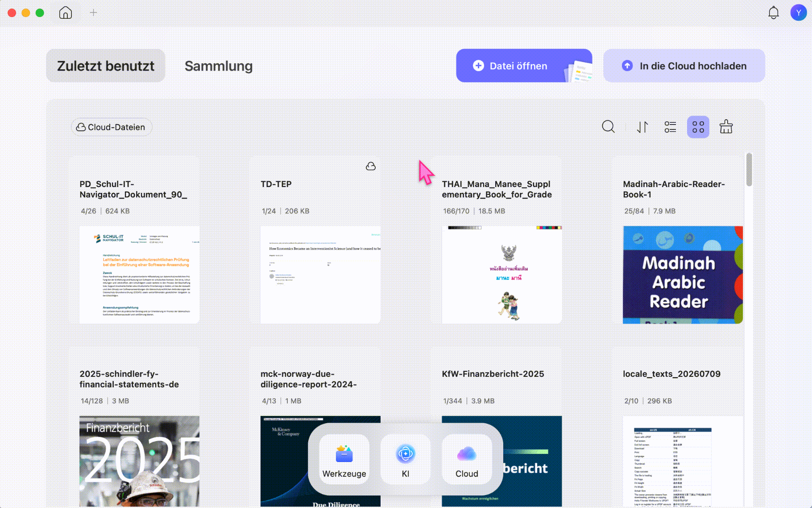Select the 166/170 page count text
The image size is (812, 508).
click(x=456, y=211)
